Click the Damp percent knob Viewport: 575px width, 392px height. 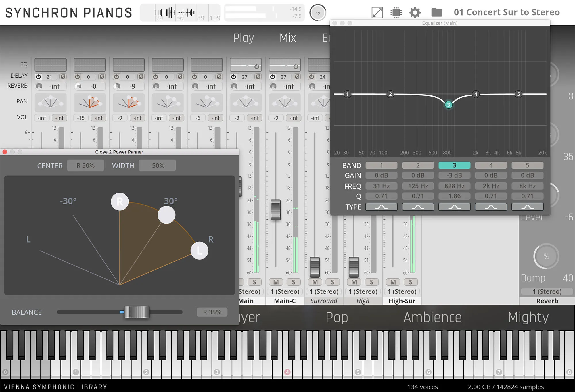click(546, 256)
